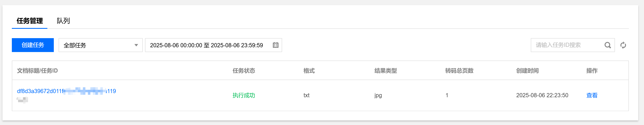
Task: Open the 查看 link for the task
Action: (592, 95)
